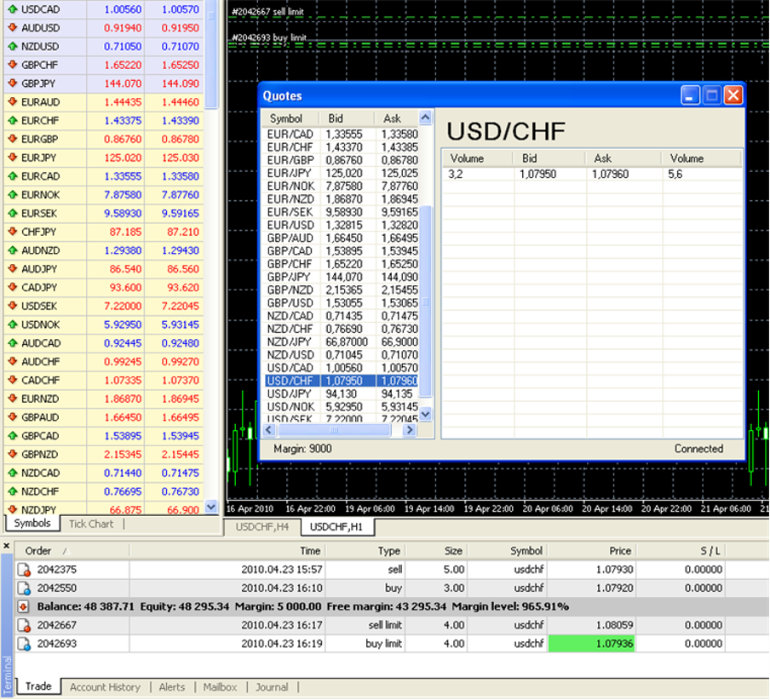
Task: Open the Account History tab
Action: tap(105, 687)
